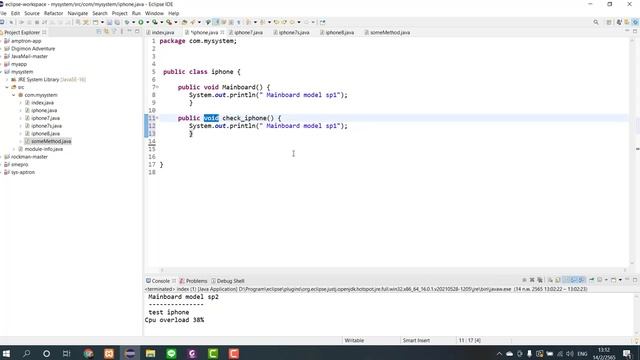Open Run button dropdown arrow
Screen dimensions: 640x360
coord(147,22)
